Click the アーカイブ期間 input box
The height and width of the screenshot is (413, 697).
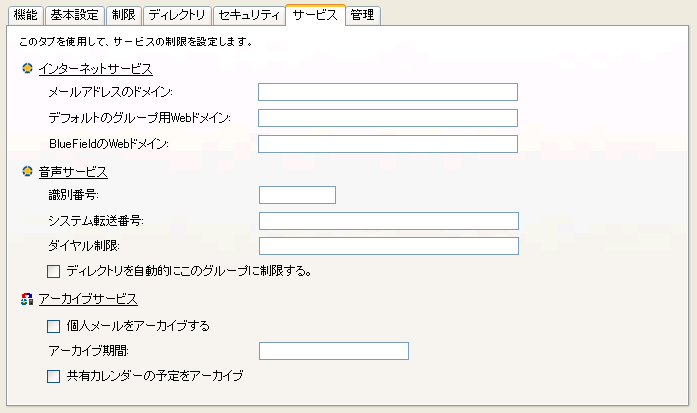tap(334, 350)
